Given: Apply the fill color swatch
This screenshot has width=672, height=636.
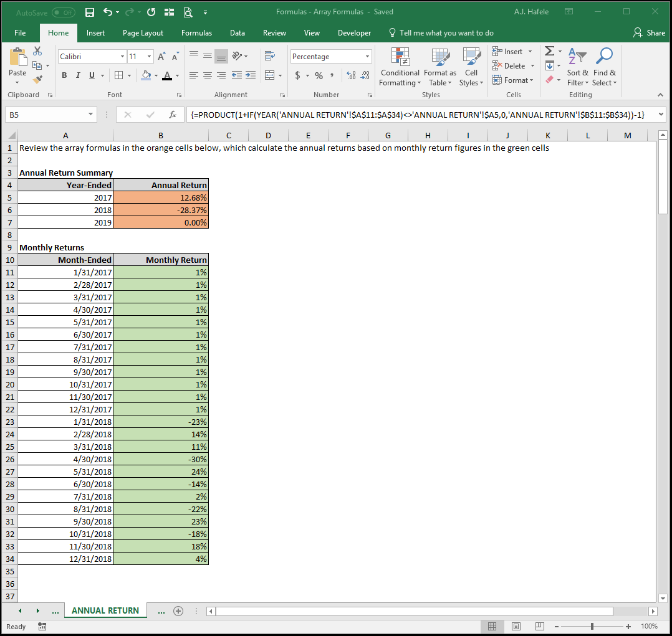Looking at the screenshot, I should point(146,75).
